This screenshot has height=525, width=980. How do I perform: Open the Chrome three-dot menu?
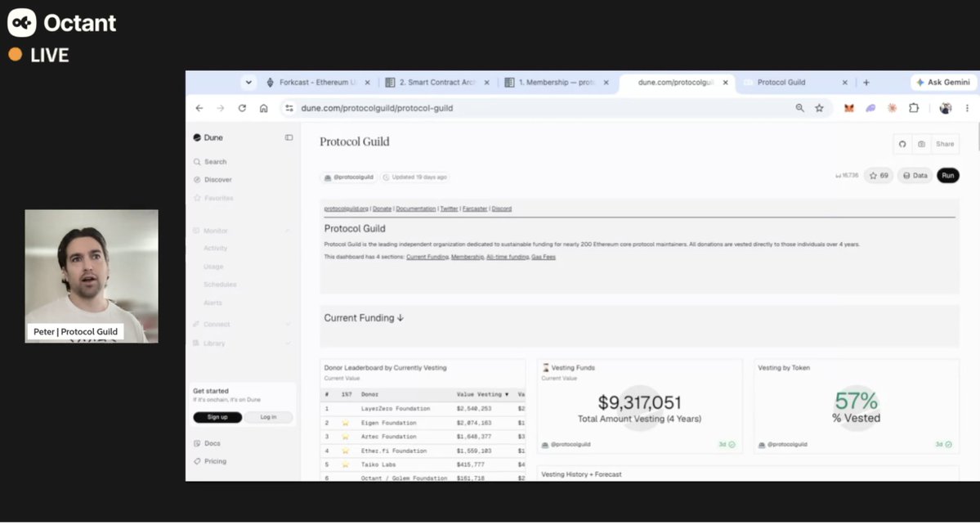tap(967, 108)
